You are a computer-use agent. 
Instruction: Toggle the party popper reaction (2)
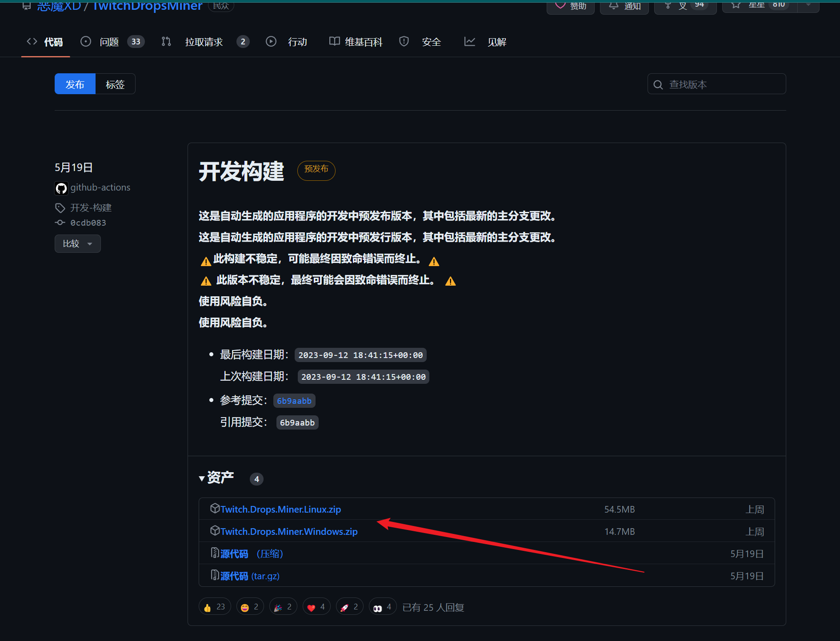[x=283, y=607]
